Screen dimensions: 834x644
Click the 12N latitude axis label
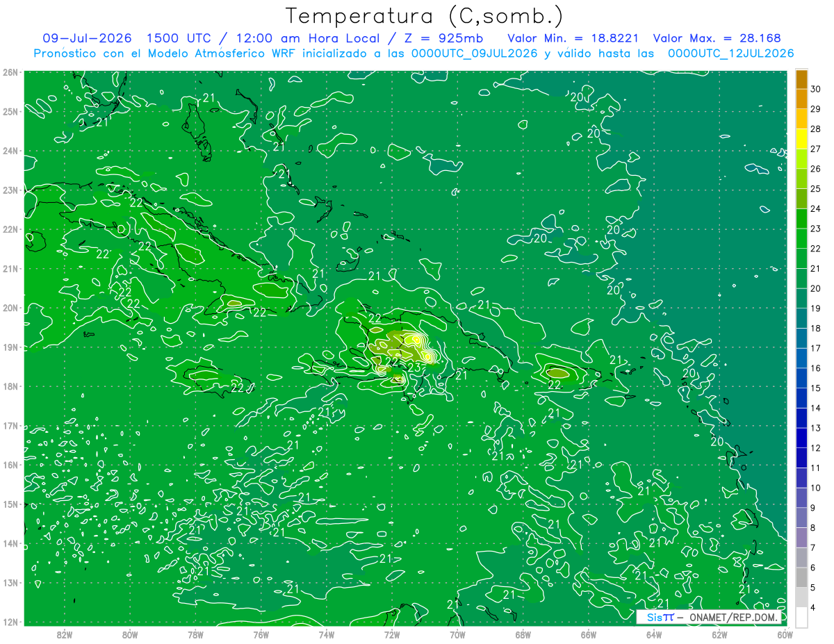(10, 622)
